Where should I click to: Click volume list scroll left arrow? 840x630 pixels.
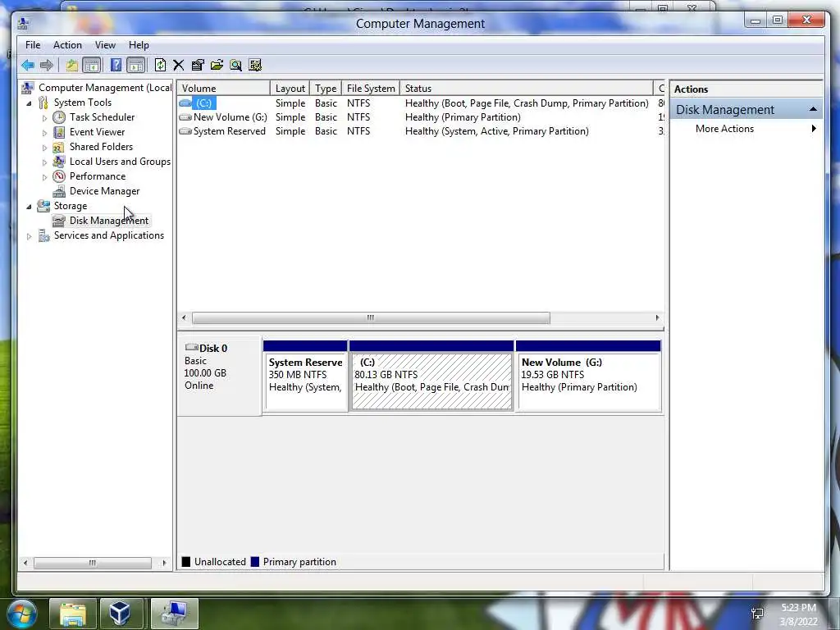(184, 317)
